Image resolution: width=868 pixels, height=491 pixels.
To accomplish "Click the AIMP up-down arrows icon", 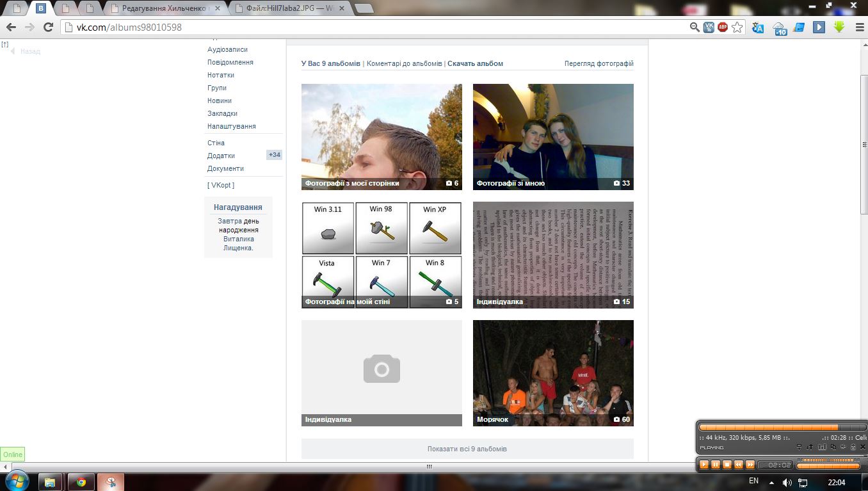I will point(809,447).
